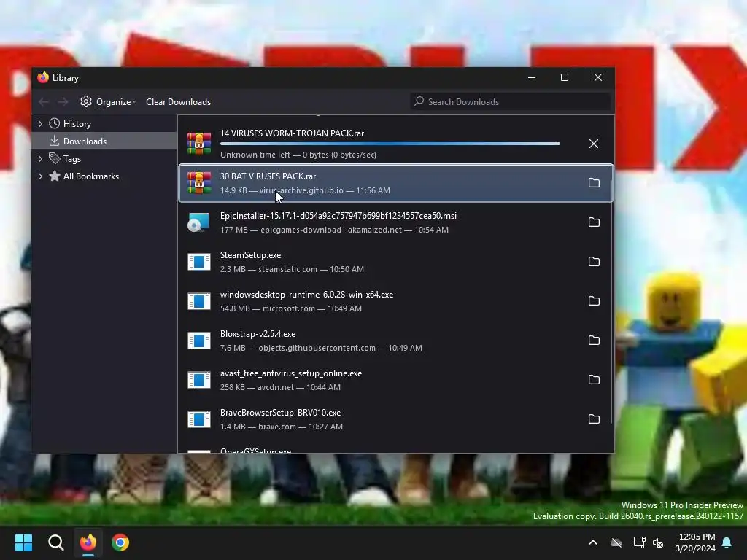Select 14 VIRUSES WORM-TROJAN PACK.rar file name
The image size is (747, 560).
click(x=292, y=133)
